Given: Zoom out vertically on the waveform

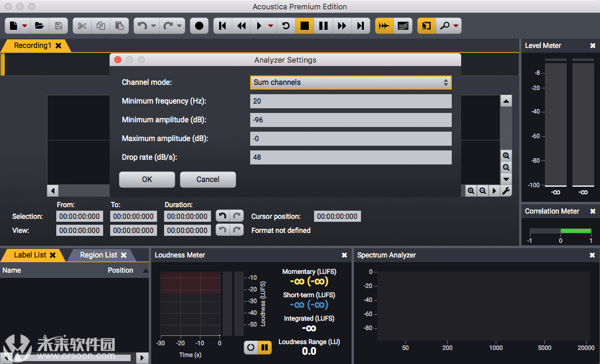Looking at the screenshot, I should pos(506,167).
